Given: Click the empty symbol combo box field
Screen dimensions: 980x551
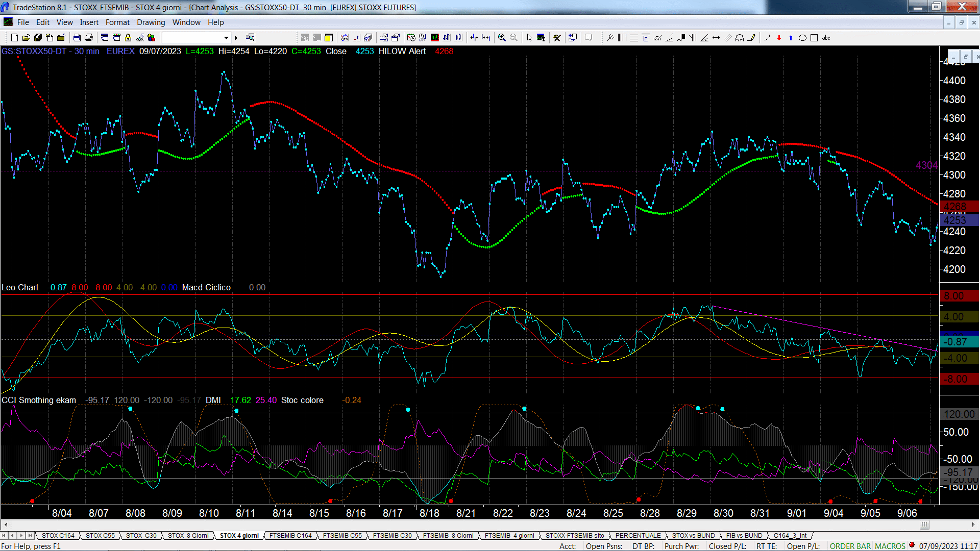Looking at the screenshot, I should (192, 38).
